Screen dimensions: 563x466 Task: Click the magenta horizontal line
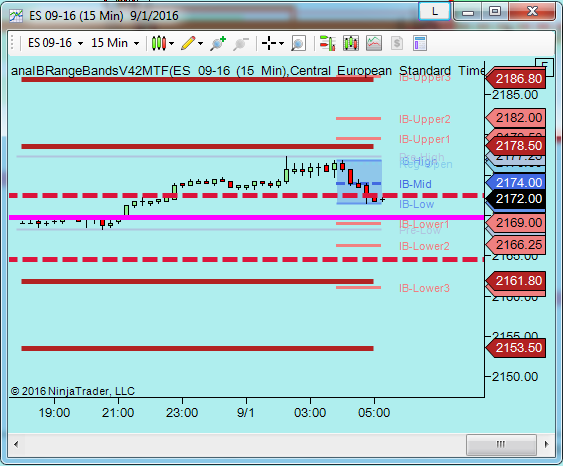246,217
